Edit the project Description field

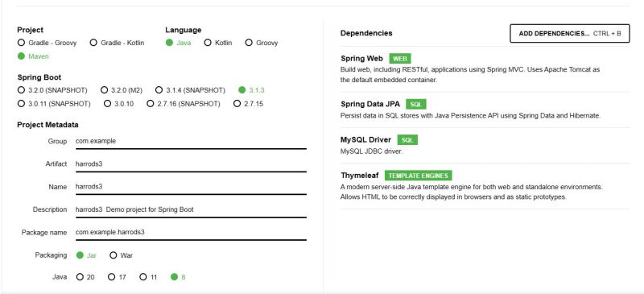pyautogui.click(x=191, y=209)
